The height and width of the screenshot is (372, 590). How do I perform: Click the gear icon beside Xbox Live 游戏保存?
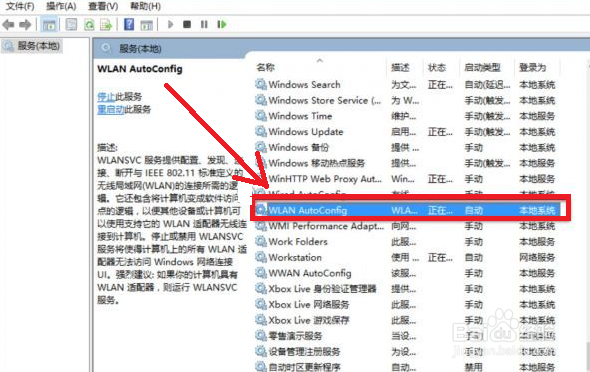261,320
